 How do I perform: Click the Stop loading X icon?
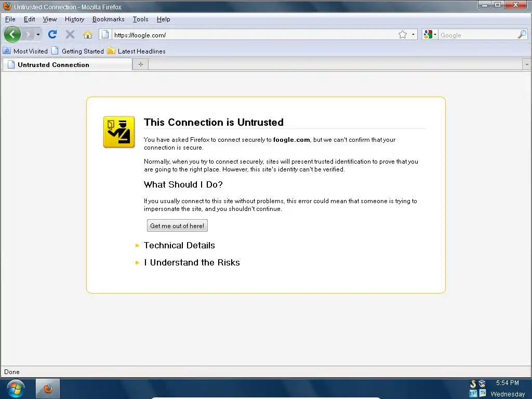[70, 34]
